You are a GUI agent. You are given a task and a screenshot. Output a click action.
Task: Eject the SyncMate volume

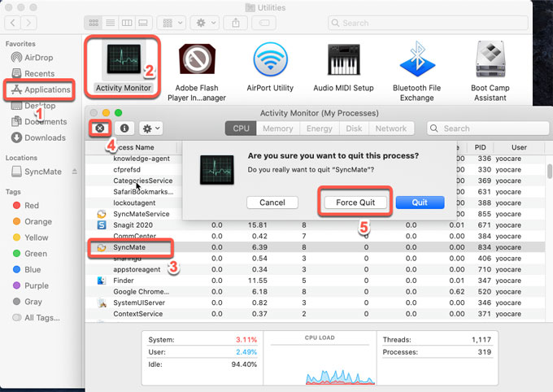[x=75, y=172]
